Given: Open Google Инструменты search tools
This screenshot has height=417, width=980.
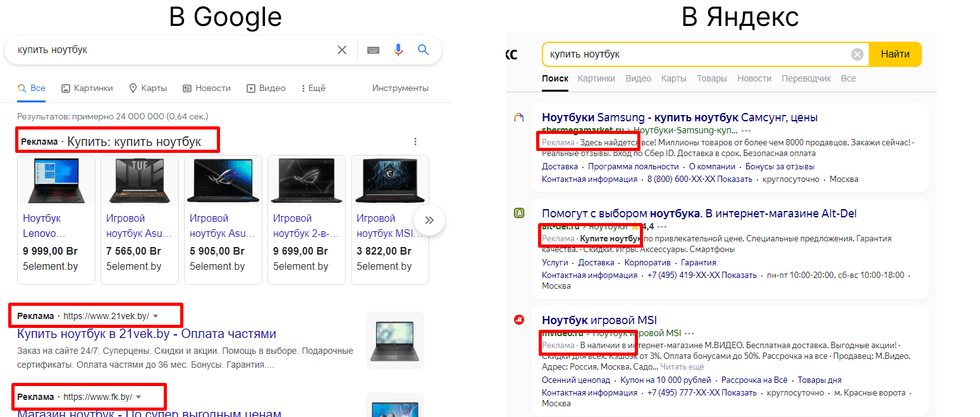Looking at the screenshot, I should tap(400, 88).
